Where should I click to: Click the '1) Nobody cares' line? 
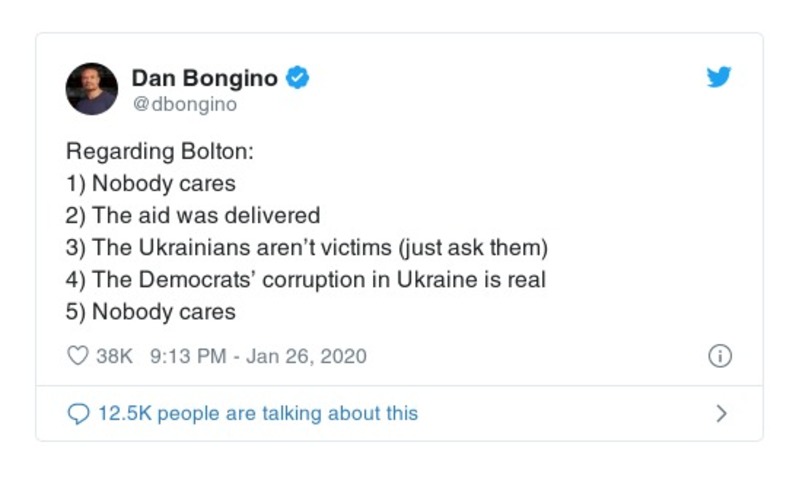click(x=151, y=184)
